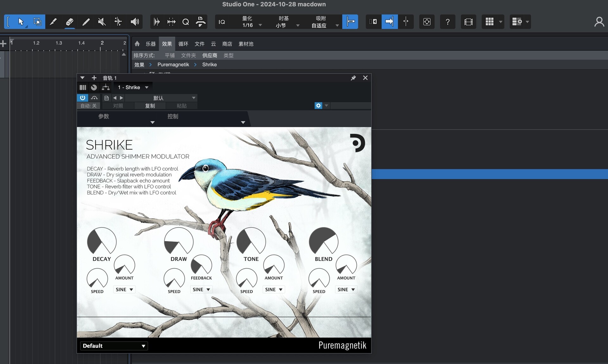The image size is (608, 364).
Task: Click the Puremagnetik logo icon
Action: coord(358,143)
